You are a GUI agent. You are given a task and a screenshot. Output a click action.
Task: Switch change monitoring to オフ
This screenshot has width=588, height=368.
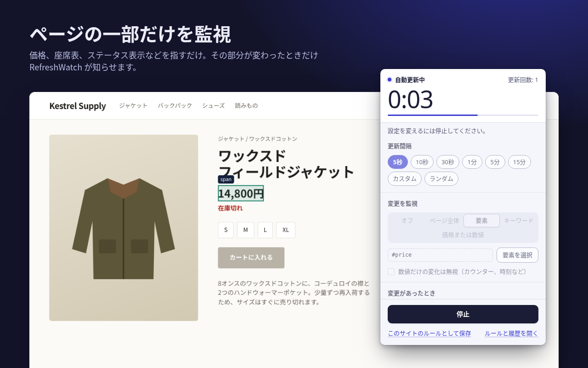click(x=407, y=221)
